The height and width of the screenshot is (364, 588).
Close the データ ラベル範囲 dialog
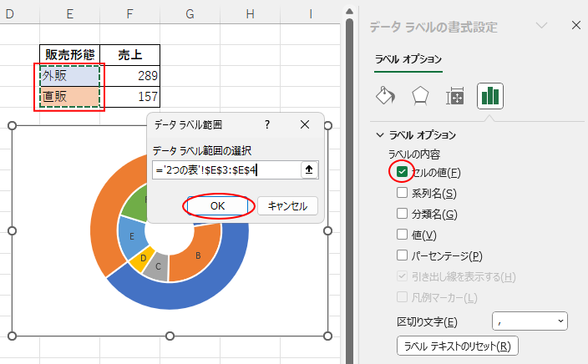tap(305, 124)
